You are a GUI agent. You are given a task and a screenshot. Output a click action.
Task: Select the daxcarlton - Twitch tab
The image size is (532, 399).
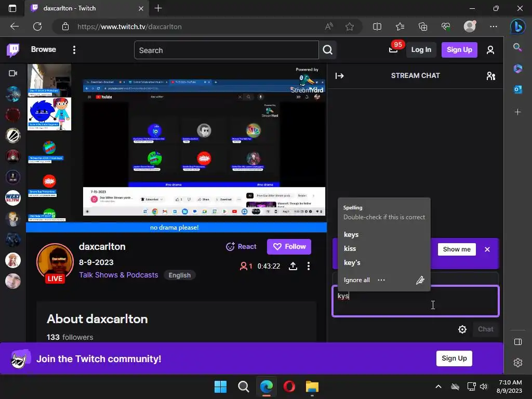click(x=86, y=8)
